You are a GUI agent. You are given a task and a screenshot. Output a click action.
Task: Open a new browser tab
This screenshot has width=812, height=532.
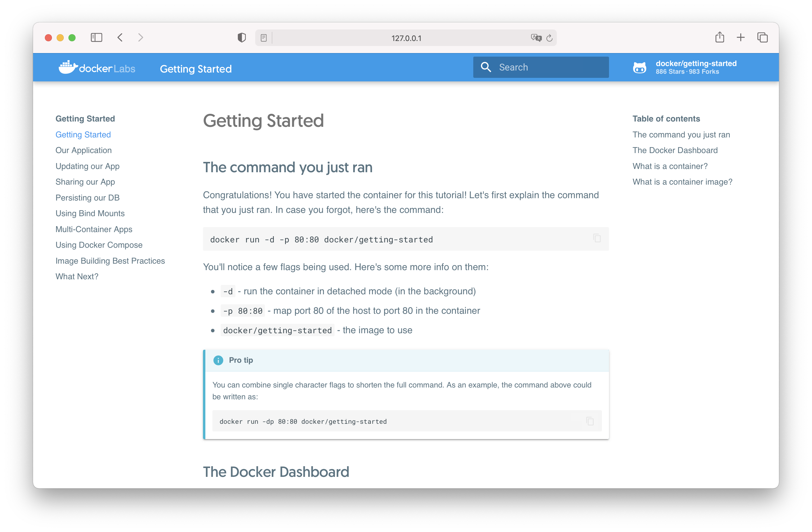pos(741,37)
